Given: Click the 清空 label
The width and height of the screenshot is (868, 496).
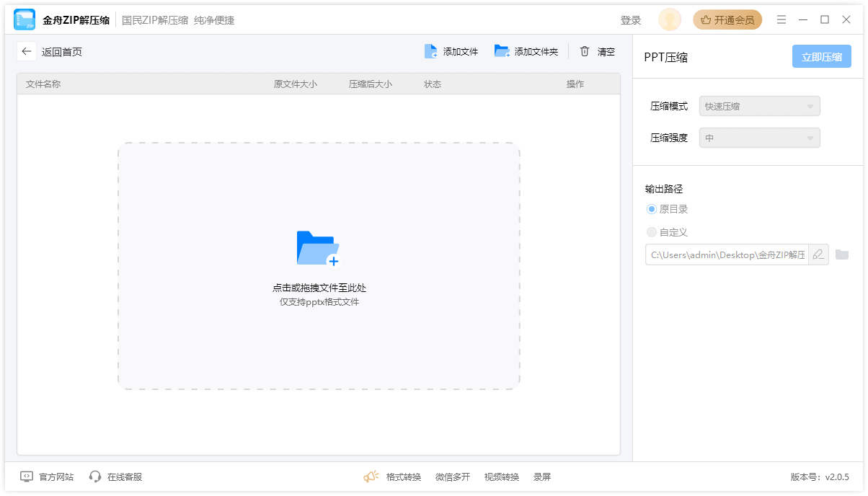Looking at the screenshot, I should click(x=606, y=52).
